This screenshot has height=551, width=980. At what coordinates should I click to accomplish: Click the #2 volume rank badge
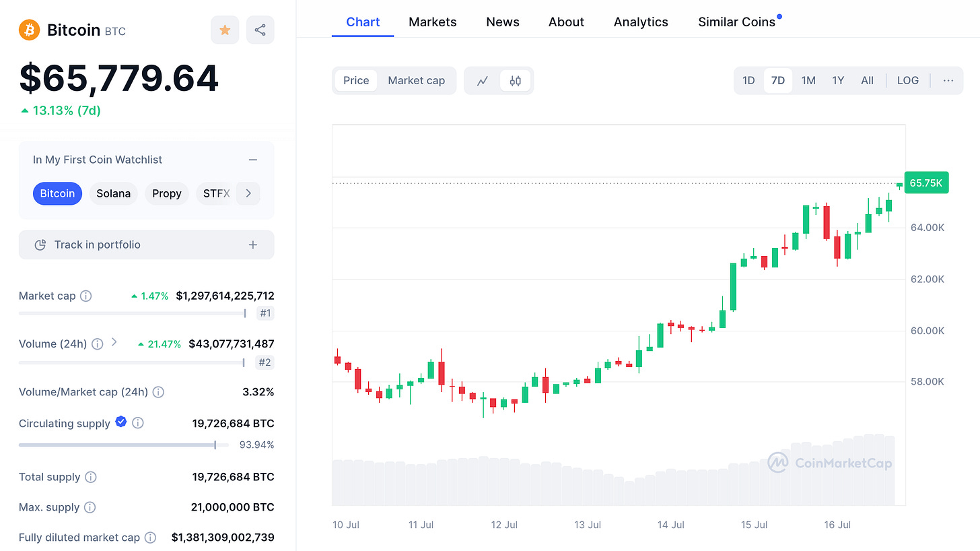(265, 362)
